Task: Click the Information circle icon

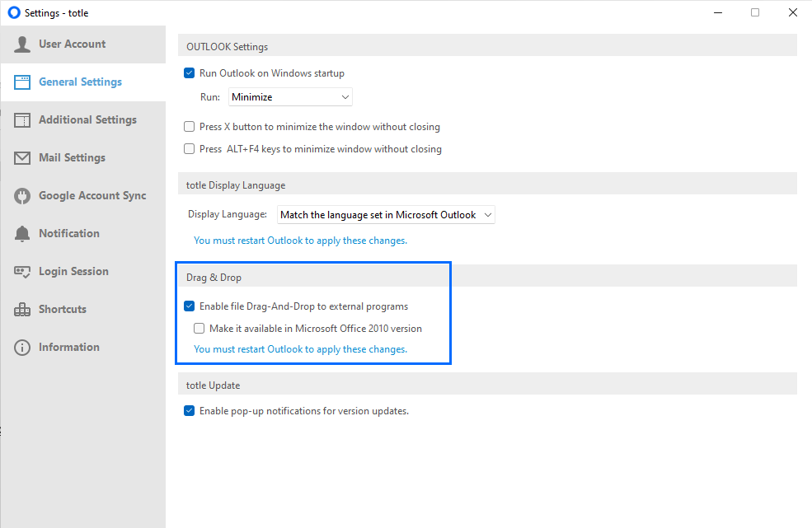Action: [x=21, y=348]
